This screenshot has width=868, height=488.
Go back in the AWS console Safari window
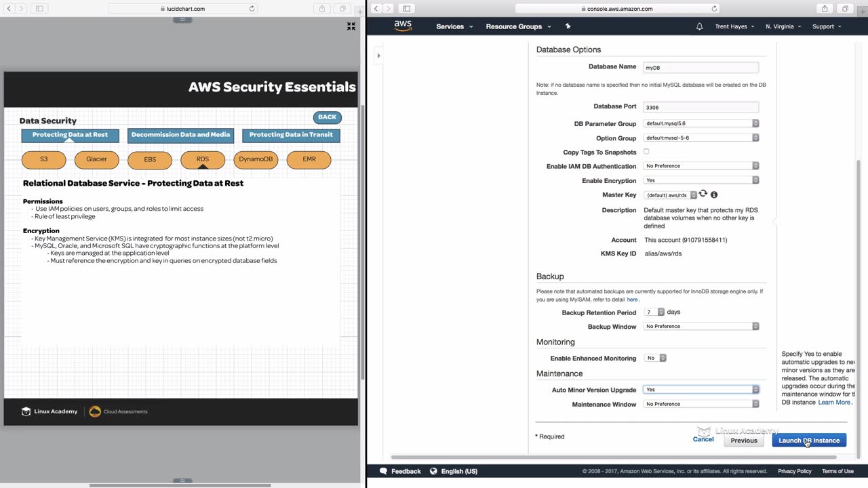tap(376, 9)
